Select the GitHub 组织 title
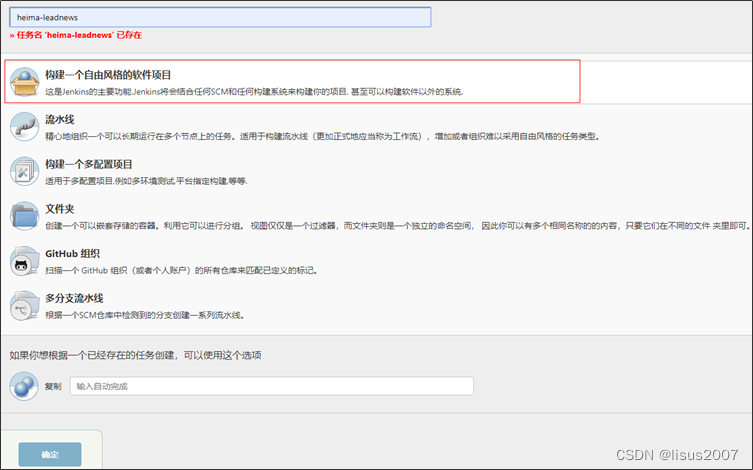This screenshot has width=753, height=470. (73, 253)
